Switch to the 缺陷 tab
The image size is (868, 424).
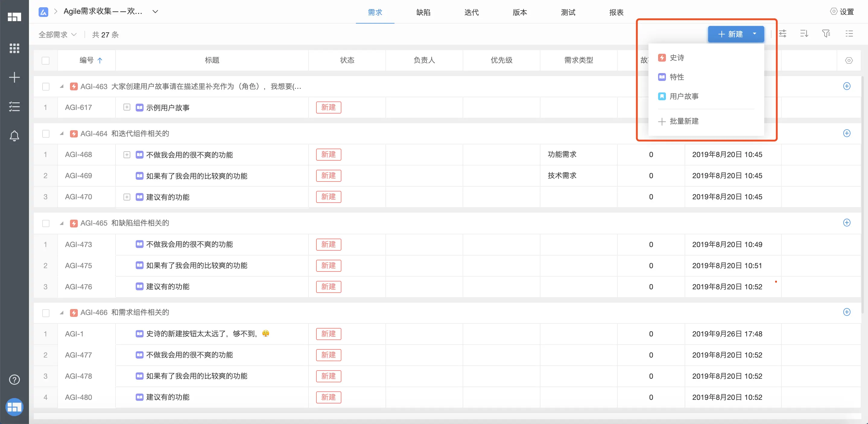tap(423, 12)
